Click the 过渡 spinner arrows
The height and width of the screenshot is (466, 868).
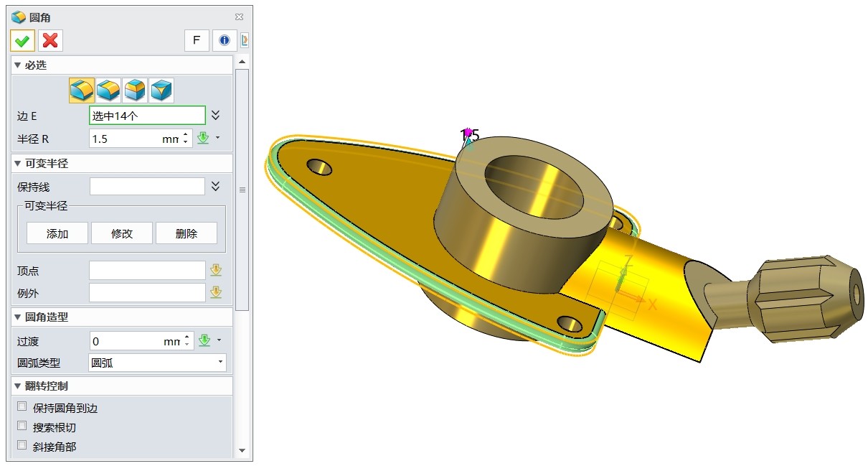[x=187, y=341]
